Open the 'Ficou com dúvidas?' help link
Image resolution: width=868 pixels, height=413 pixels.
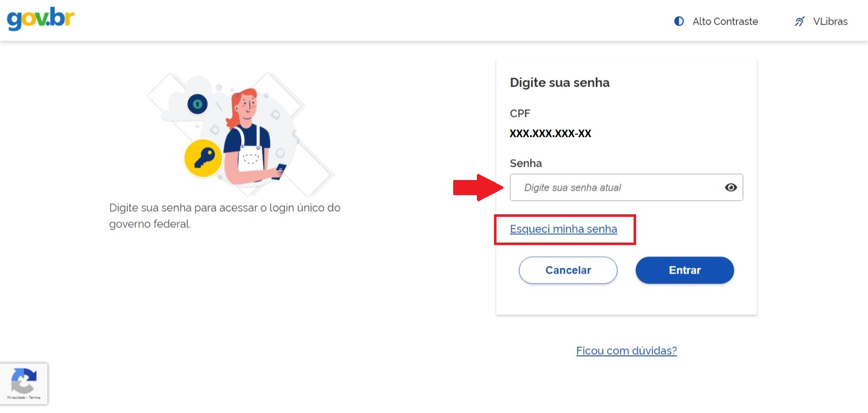[x=626, y=350]
